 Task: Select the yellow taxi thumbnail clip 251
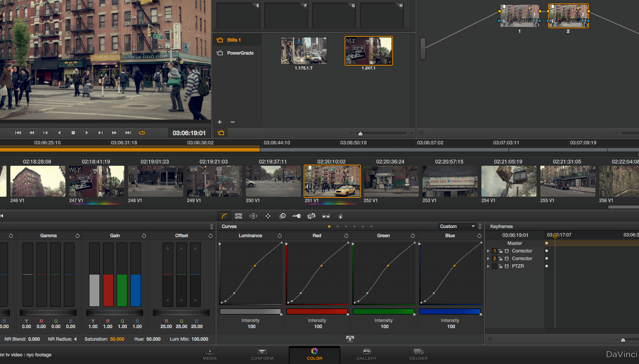tap(332, 181)
